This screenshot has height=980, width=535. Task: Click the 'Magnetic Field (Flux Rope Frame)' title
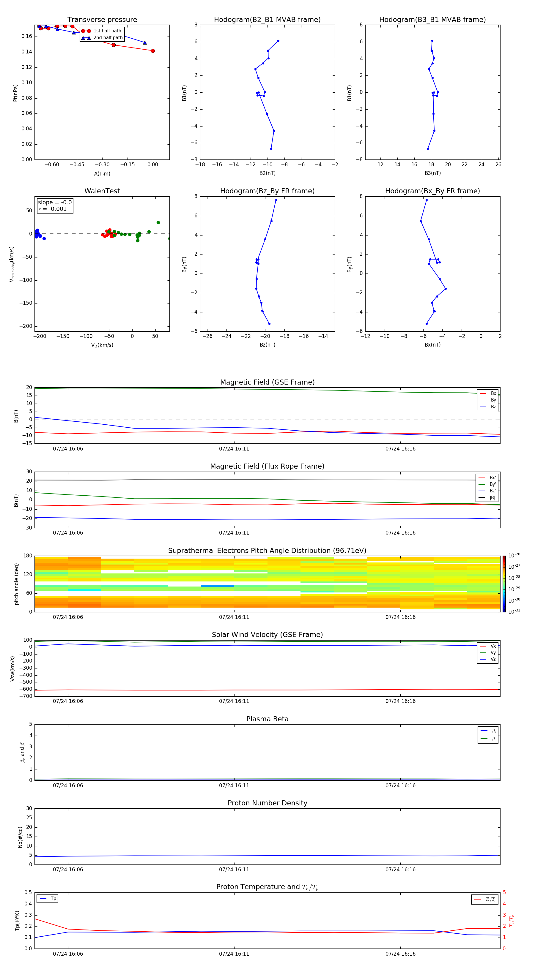tap(267, 467)
